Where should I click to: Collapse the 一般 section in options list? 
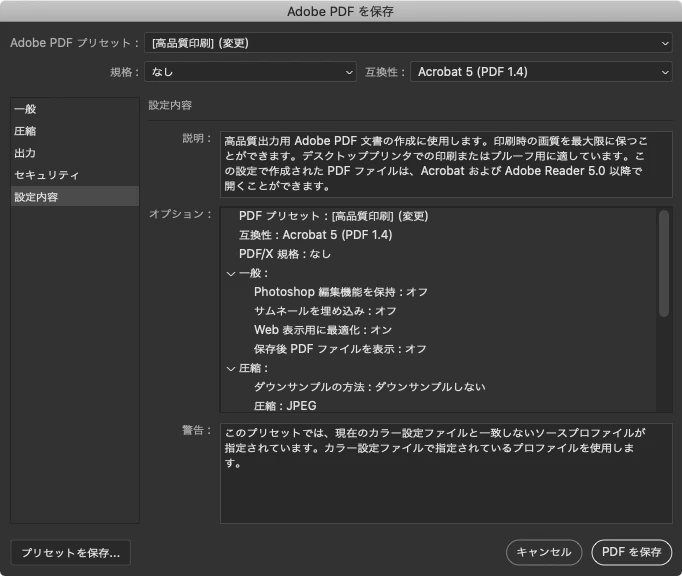231,274
